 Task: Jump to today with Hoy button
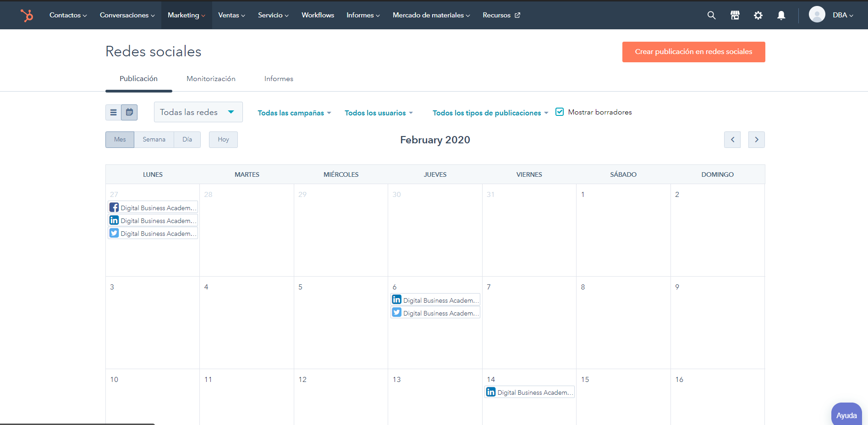point(223,140)
